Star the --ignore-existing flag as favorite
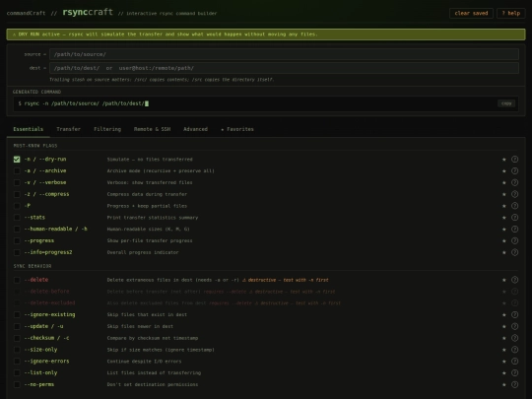 (503, 315)
